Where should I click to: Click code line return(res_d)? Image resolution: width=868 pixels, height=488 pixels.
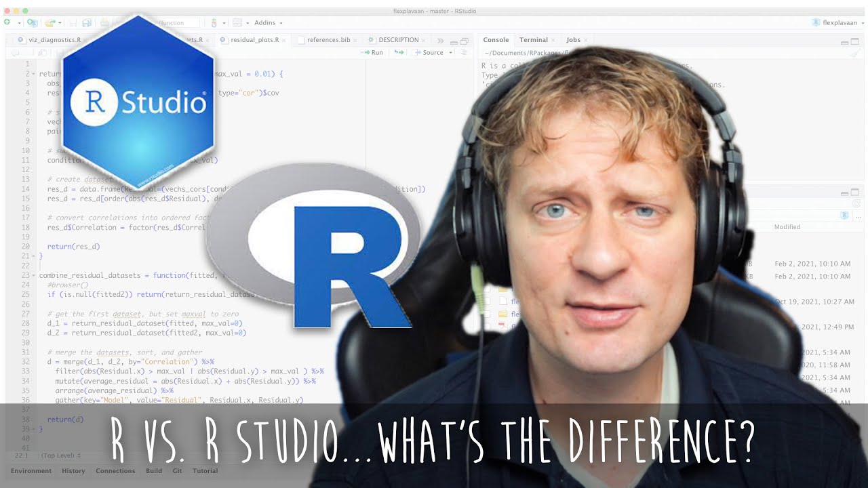73,247
